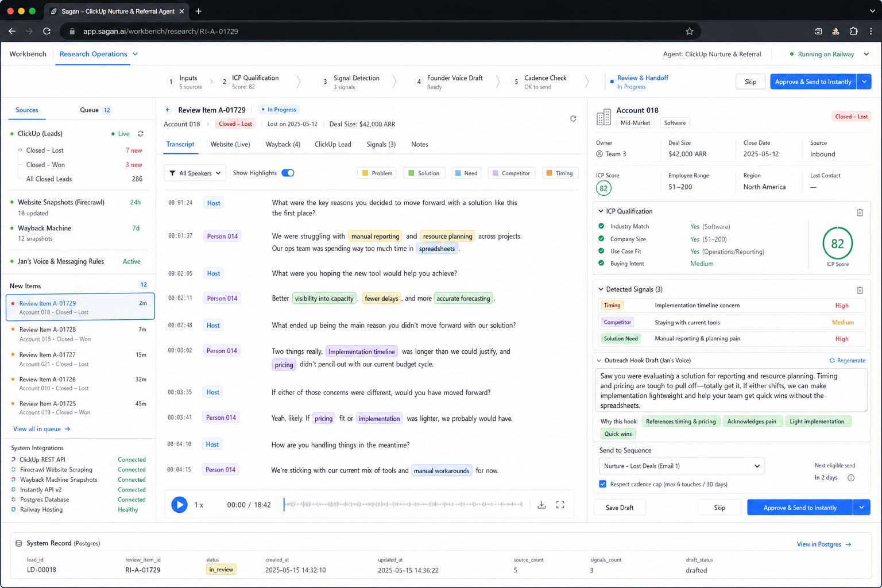Open the Closed – Lost leads row
This screenshot has height=588, width=882.
[80, 150]
